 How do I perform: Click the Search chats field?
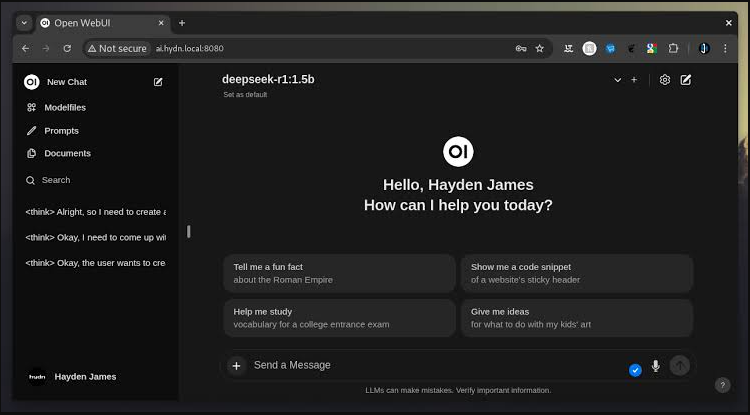pyautogui.click(x=96, y=180)
